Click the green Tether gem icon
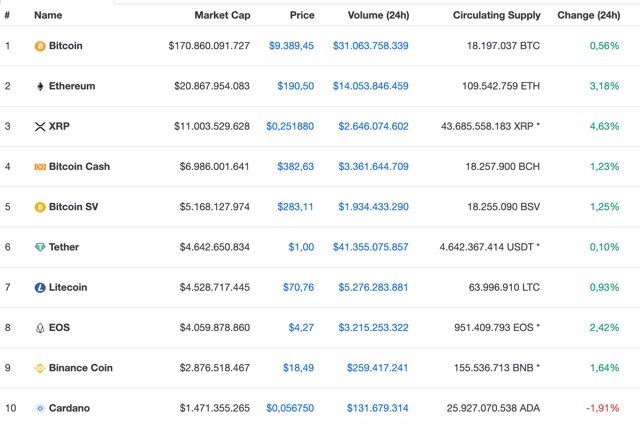Viewport: 640px width, 426px height. point(40,247)
